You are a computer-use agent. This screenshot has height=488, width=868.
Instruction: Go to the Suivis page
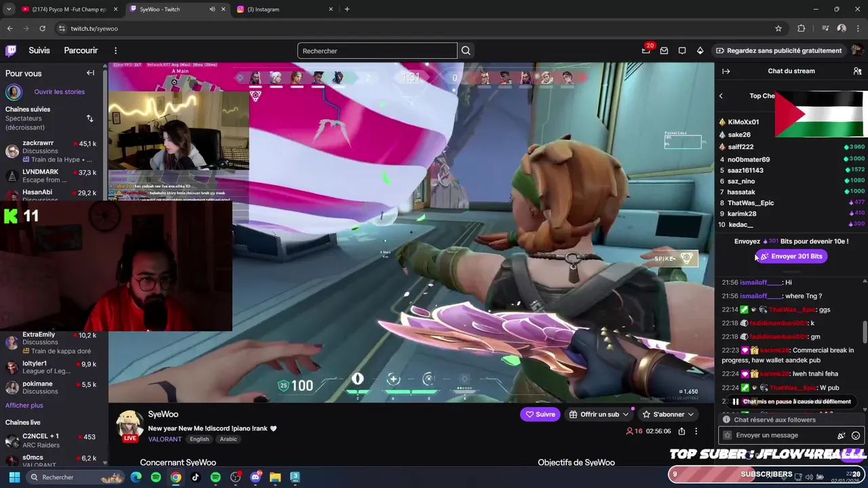tap(39, 50)
